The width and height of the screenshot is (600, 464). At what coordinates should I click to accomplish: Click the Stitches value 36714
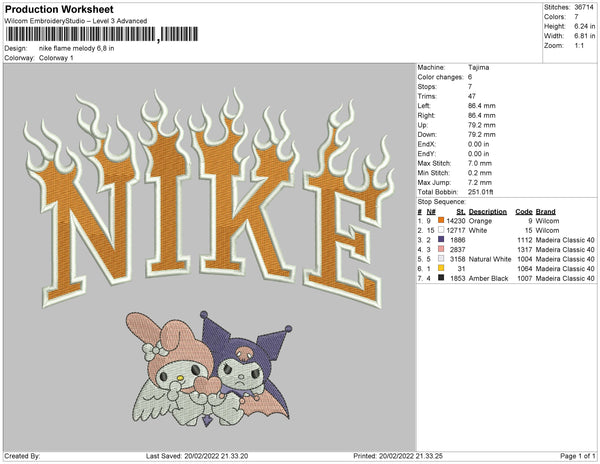pyautogui.click(x=584, y=7)
